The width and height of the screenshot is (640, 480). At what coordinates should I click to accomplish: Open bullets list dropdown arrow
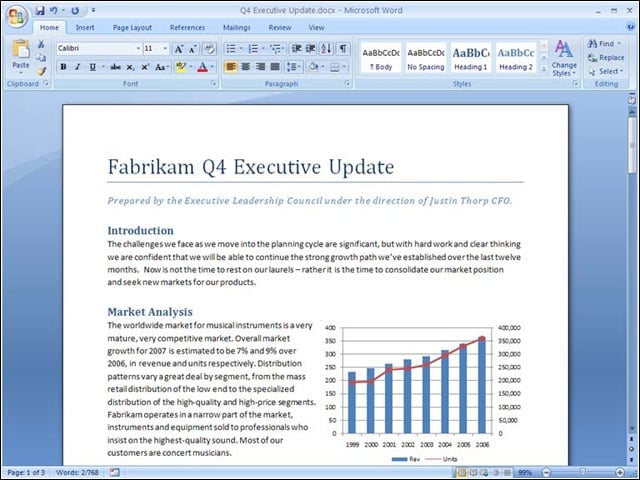241,49
